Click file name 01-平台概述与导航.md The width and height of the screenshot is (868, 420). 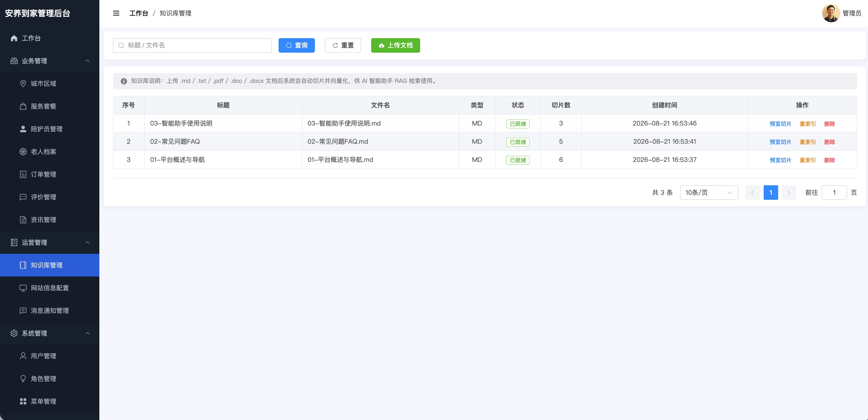click(340, 160)
